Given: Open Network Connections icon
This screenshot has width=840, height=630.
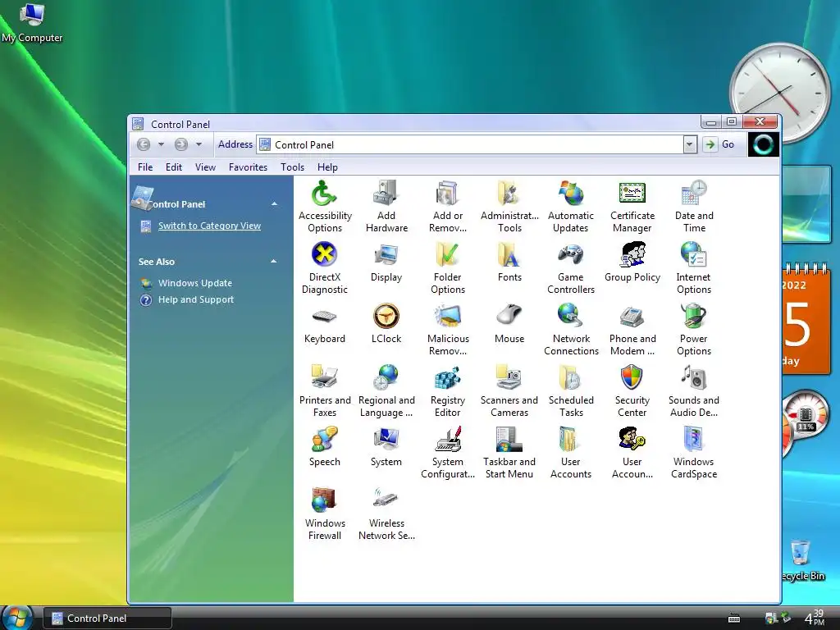Looking at the screenshot, I should click(571, 316).
